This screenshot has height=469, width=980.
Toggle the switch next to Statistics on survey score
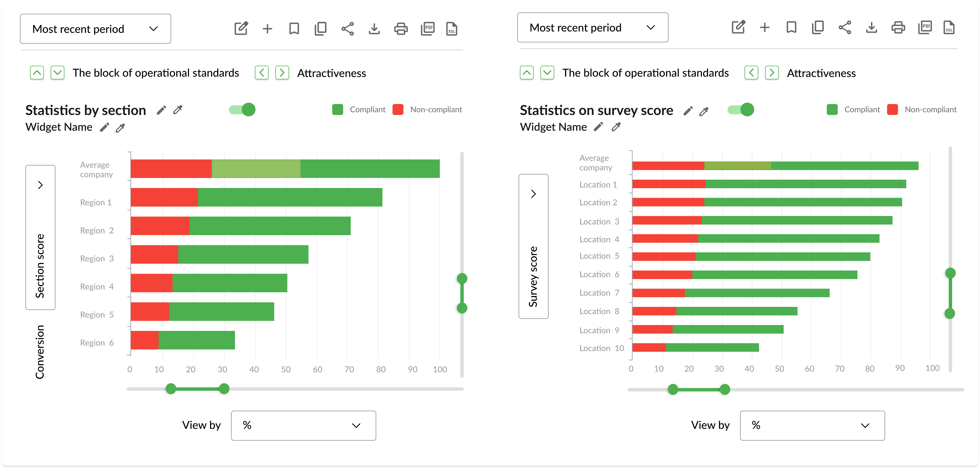click(740, 110)
